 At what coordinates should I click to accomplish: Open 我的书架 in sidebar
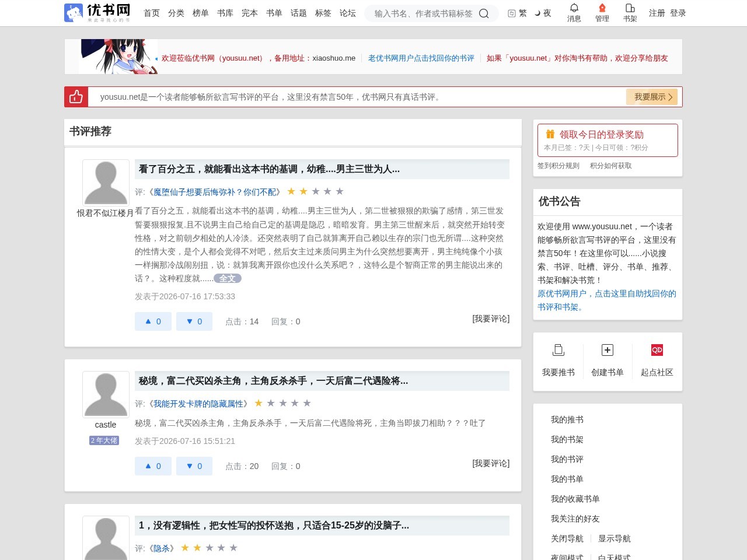[x=567, y=439]
